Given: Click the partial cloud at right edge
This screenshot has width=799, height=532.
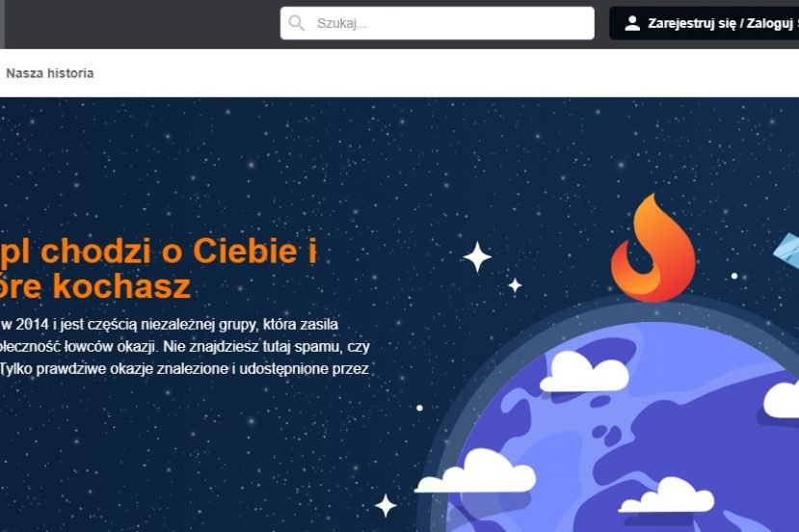Looking at the screenshot, I should coord(781,399).
